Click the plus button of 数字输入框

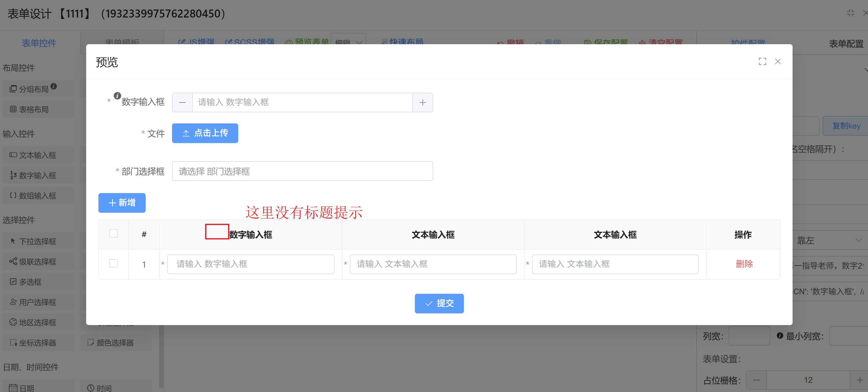pos(423,103)
